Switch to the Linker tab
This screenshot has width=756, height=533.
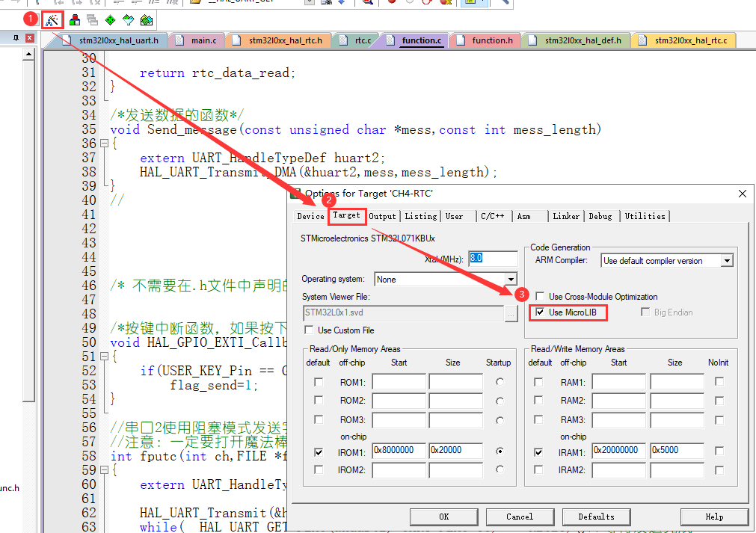click(566, 216)
